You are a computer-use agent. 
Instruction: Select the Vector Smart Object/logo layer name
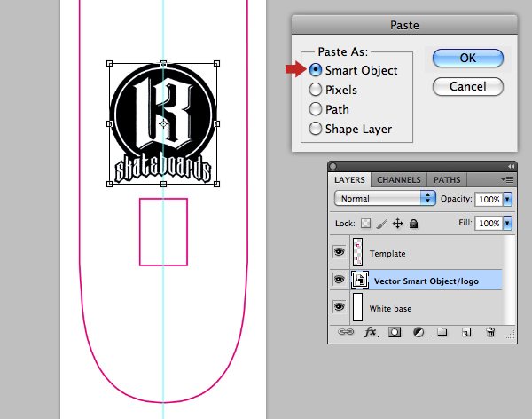[426, 281]
